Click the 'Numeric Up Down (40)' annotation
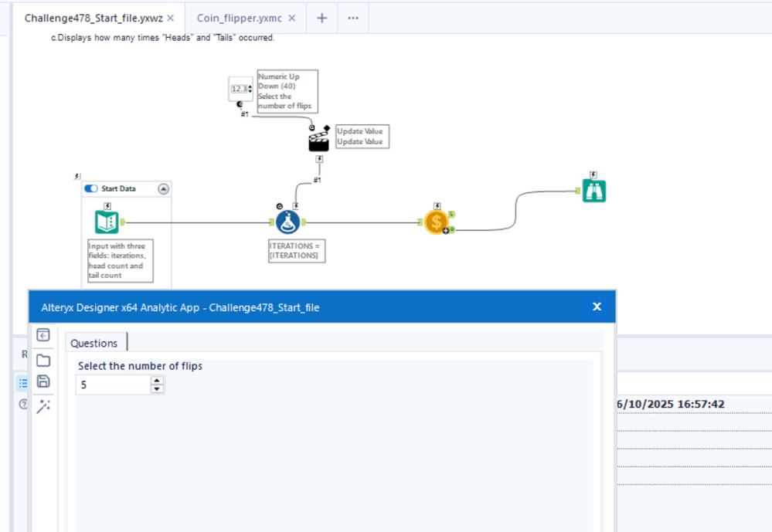The width and height of the screenshot is (772, 532). coord(287,91)
